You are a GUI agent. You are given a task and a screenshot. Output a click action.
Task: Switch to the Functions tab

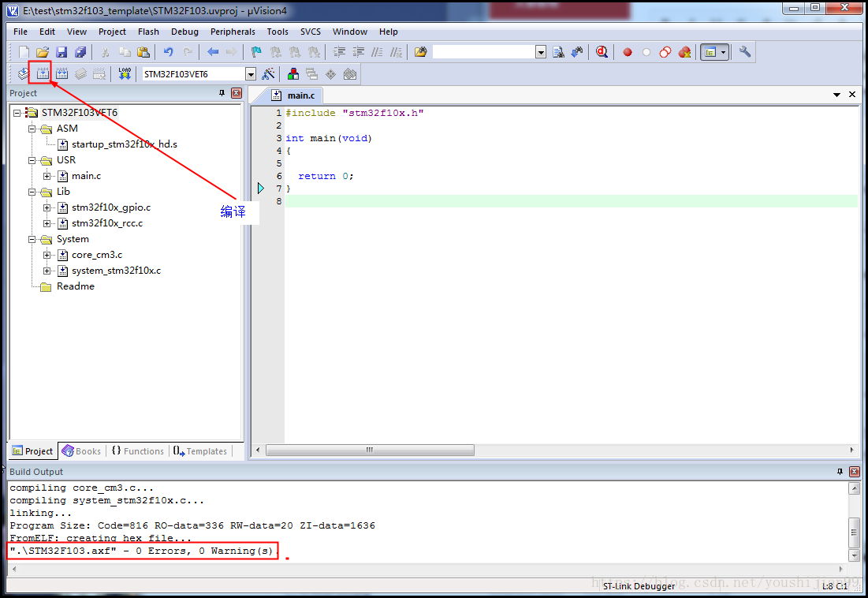[137, 451]
